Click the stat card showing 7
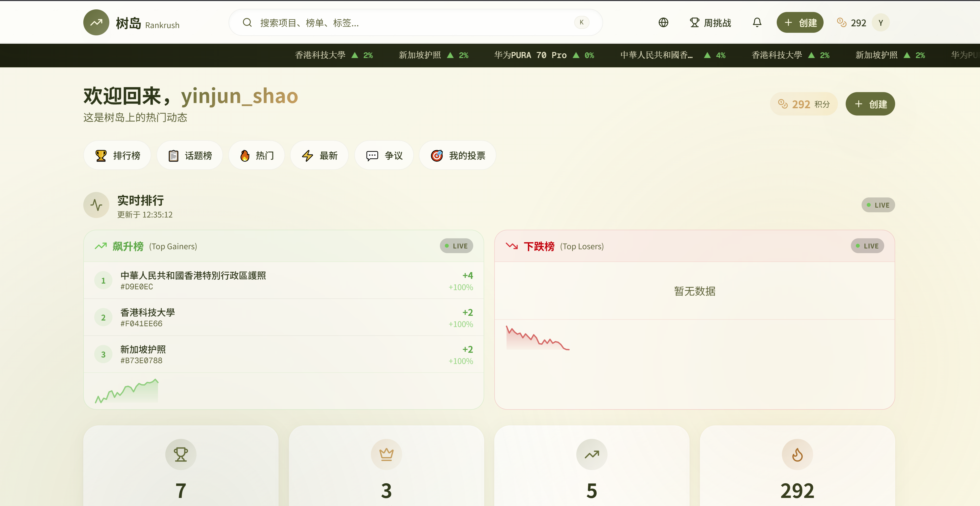 coord(181,466)
